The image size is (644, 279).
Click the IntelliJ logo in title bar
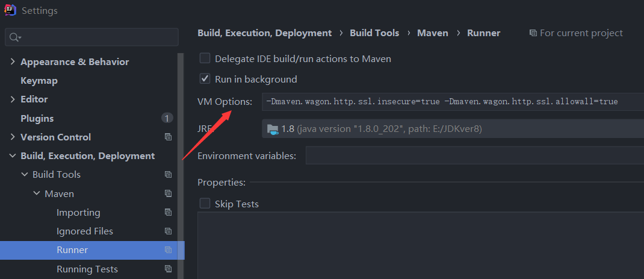(10, 10)
